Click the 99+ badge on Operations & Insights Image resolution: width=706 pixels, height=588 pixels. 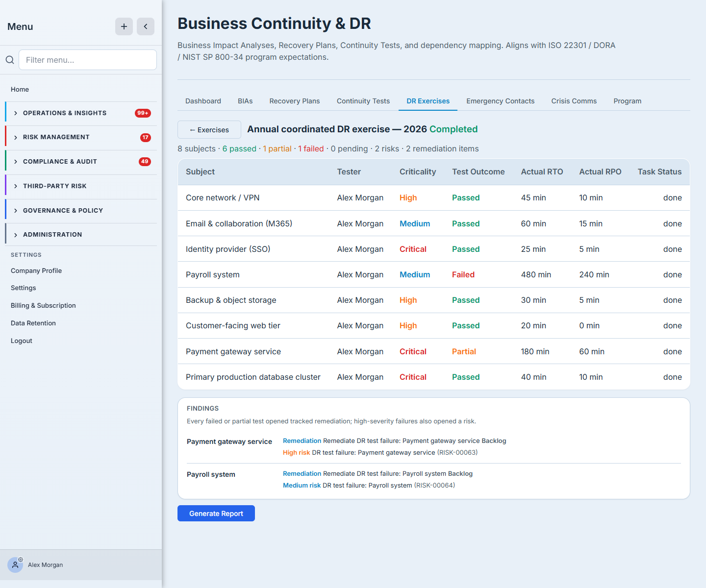pos(143,113)
